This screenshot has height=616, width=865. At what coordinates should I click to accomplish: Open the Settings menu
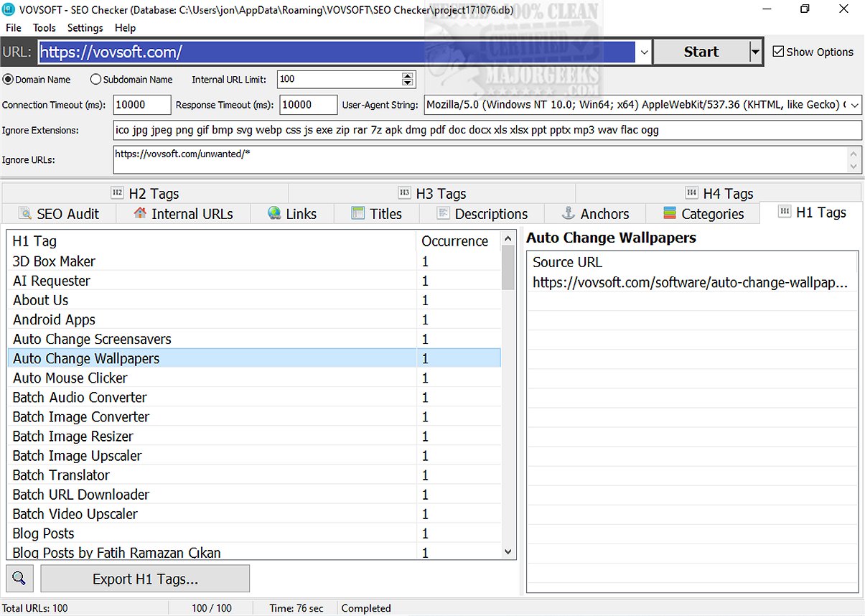[x=85, y=28]
